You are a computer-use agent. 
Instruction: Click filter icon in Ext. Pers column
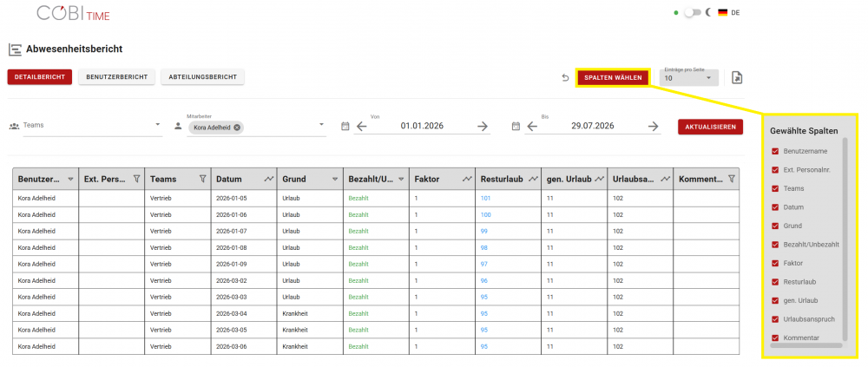click(x=137, y=179)
